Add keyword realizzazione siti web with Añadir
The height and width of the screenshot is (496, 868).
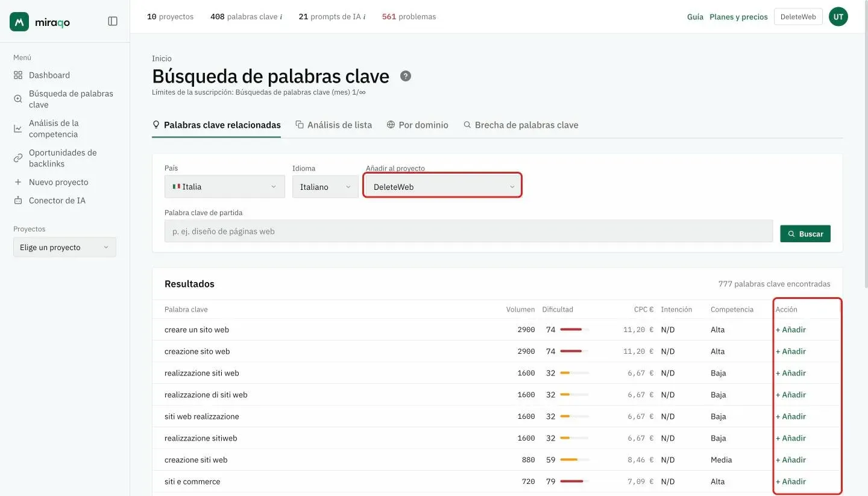click(x=791, y=373)
